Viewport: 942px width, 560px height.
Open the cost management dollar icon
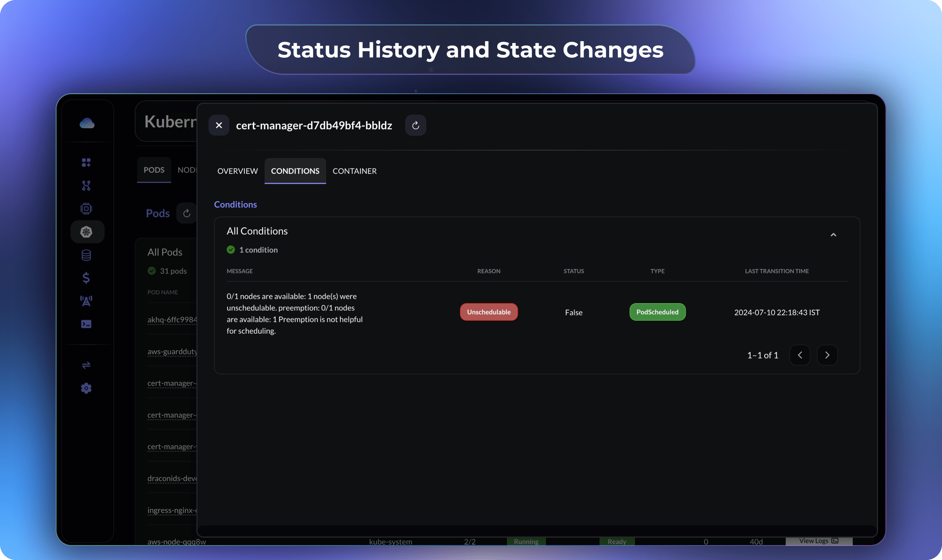point(86,278)
